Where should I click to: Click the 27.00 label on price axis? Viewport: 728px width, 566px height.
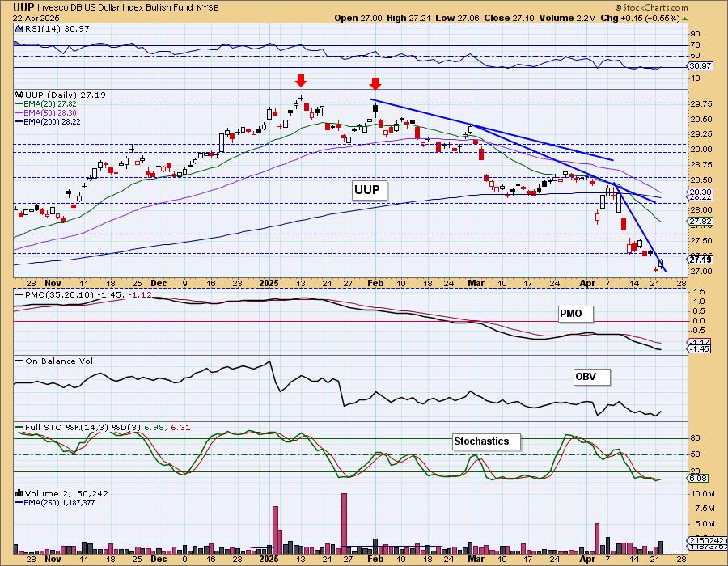[700, 272]
